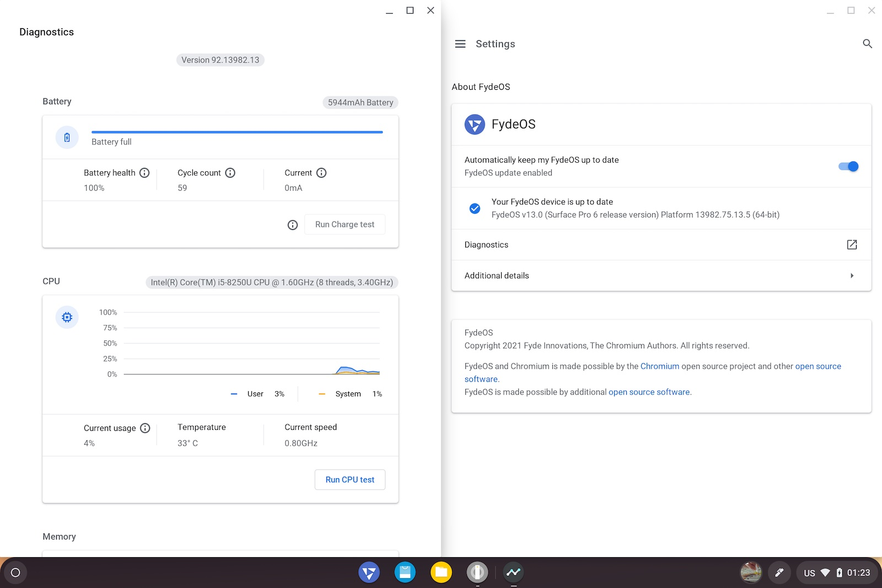This screenshot has width=882, height=588.
Task: Open Diagnostics via external link icon
Action: click(852, 245)
